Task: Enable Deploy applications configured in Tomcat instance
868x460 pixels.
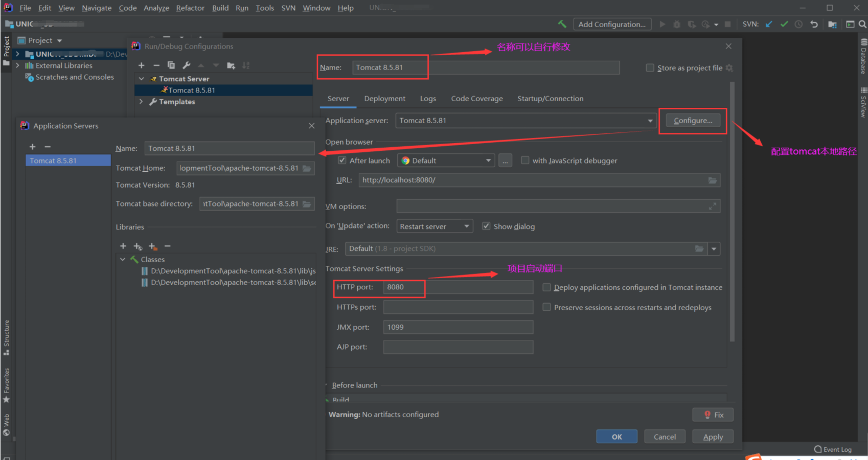Action: tap(546, 287)
